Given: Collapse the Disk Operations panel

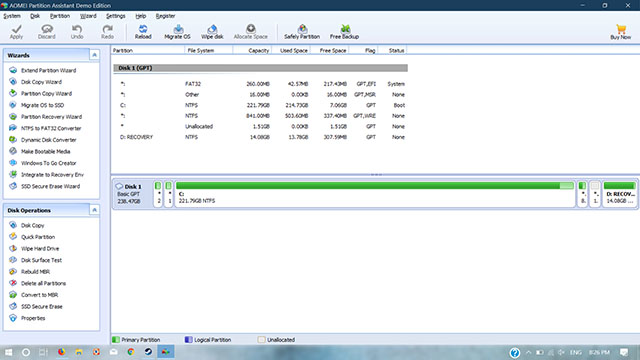Looking at the screenshot, I should 94,210.
